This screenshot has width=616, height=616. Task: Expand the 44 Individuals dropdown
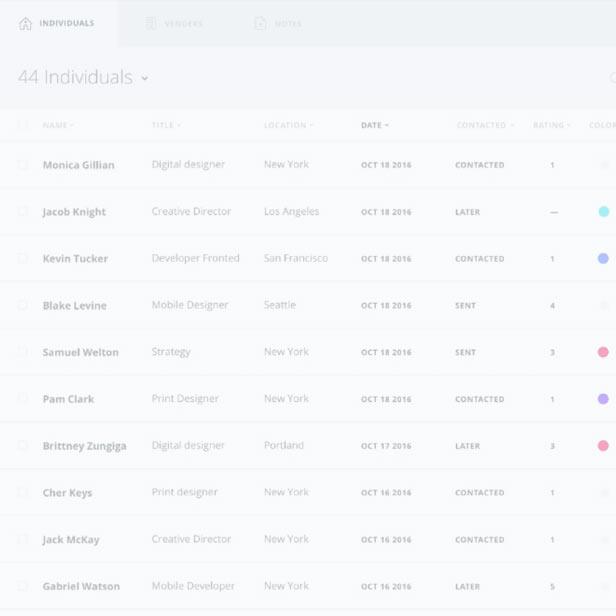pos(145,78)
